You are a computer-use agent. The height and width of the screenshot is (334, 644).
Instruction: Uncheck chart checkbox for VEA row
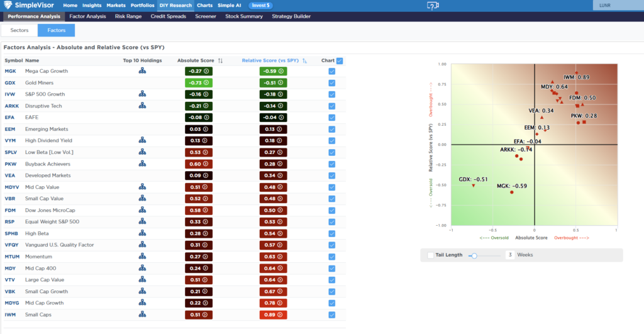pyautogui.click(x=332, y=175)
